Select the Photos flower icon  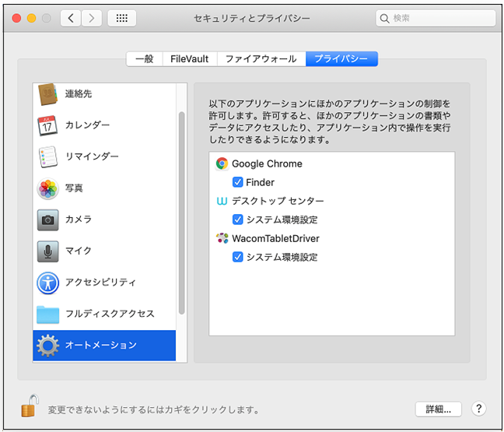(x=48, y=188)
